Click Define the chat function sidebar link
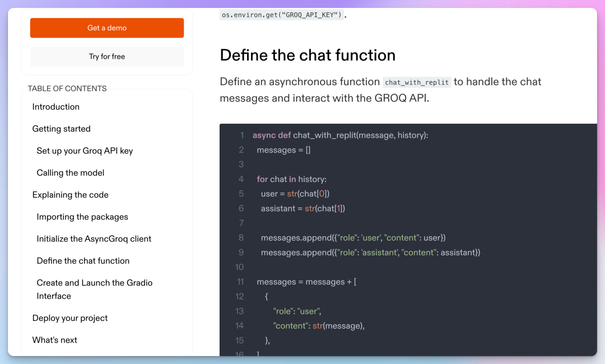Screen dimensions: 605x364 [83, 261]
